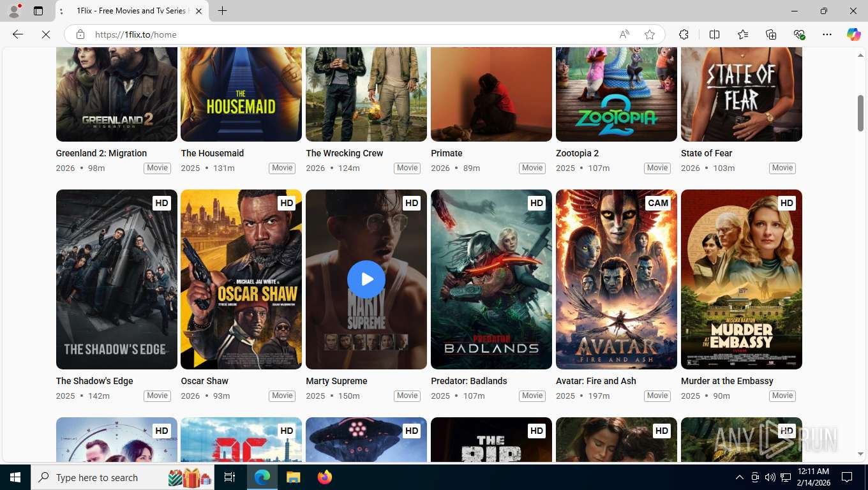
Task: Open State of Fear title link
Action: click(707, 153)
